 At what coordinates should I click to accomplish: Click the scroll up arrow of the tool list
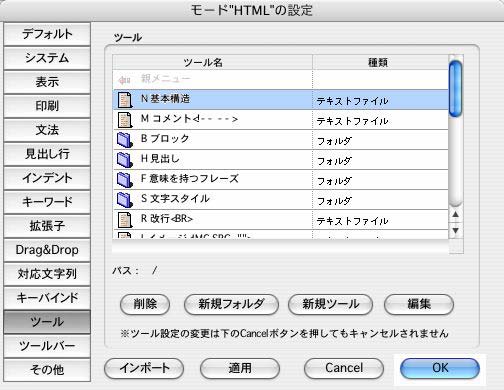coord(456,215)
